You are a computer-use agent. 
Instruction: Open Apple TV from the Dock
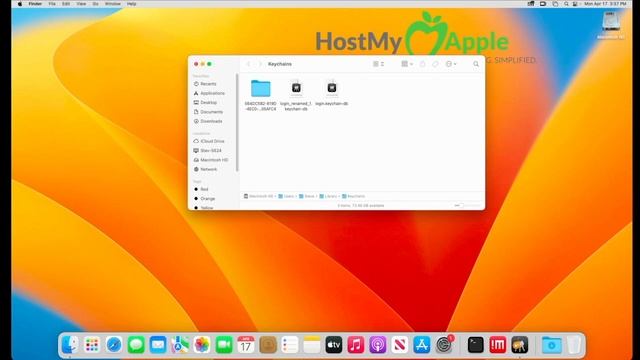click(x=334, y=345)
